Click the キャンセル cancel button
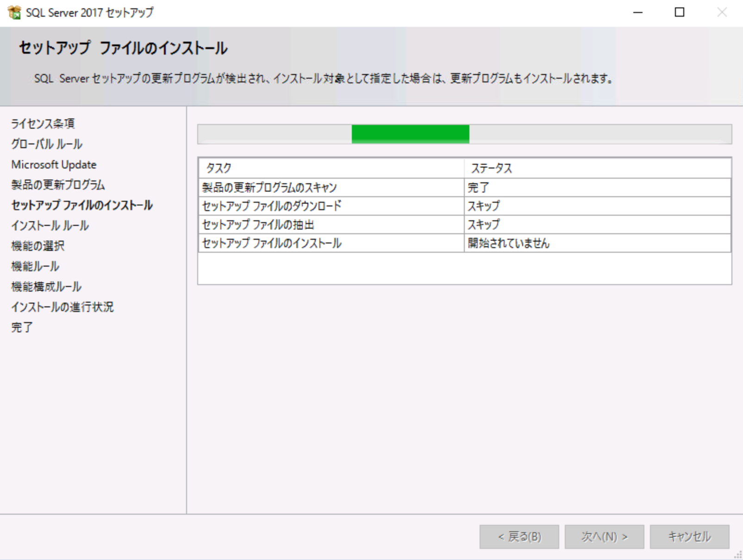 coord(689,536)
